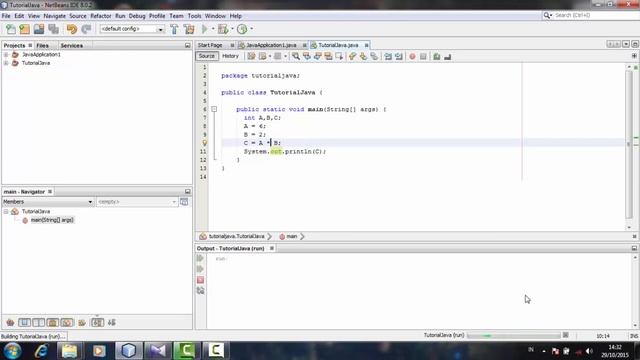Image resolution: width=640 pixels, height=360 pixels.
Task: Click the green Run Project icon
Action: pyautogui.click(x=204, y=29)
